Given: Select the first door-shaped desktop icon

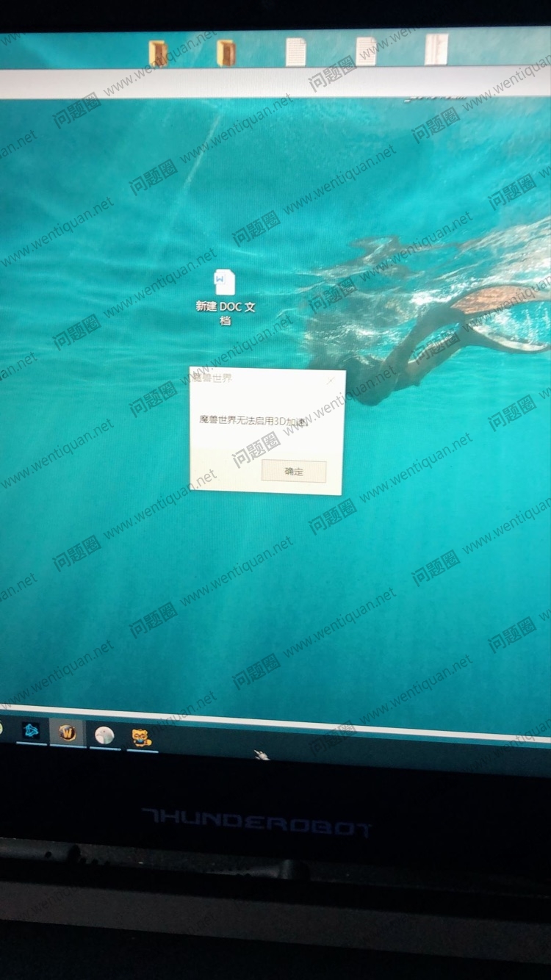Looking at the screenshot, I should pyautogui.click(x=158, y=53).
